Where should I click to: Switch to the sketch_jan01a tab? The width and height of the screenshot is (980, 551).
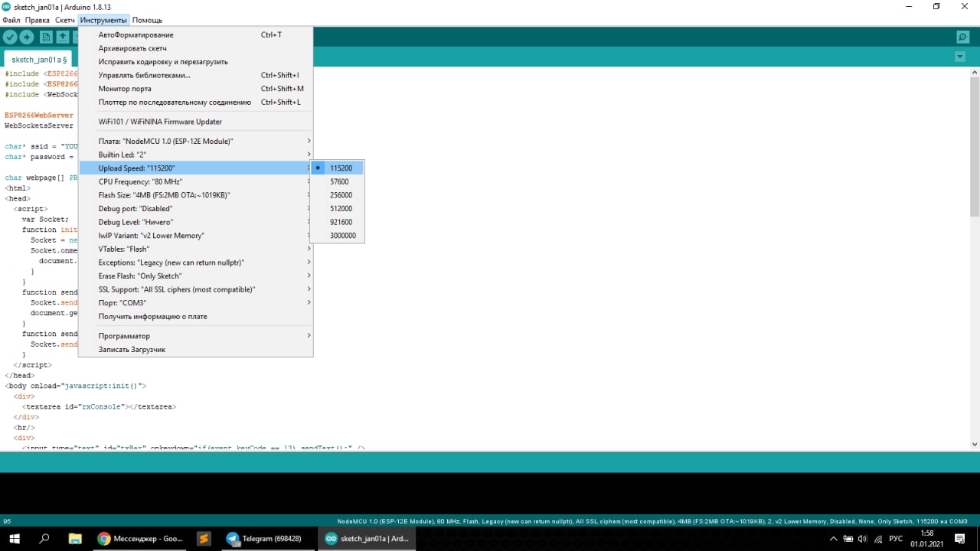click(x=38, y=59)
